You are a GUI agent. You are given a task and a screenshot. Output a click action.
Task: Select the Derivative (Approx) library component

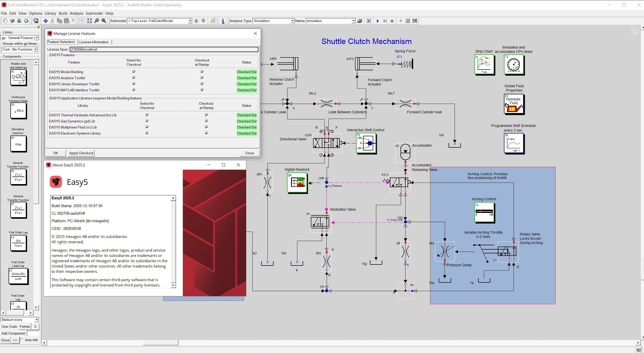18,144
